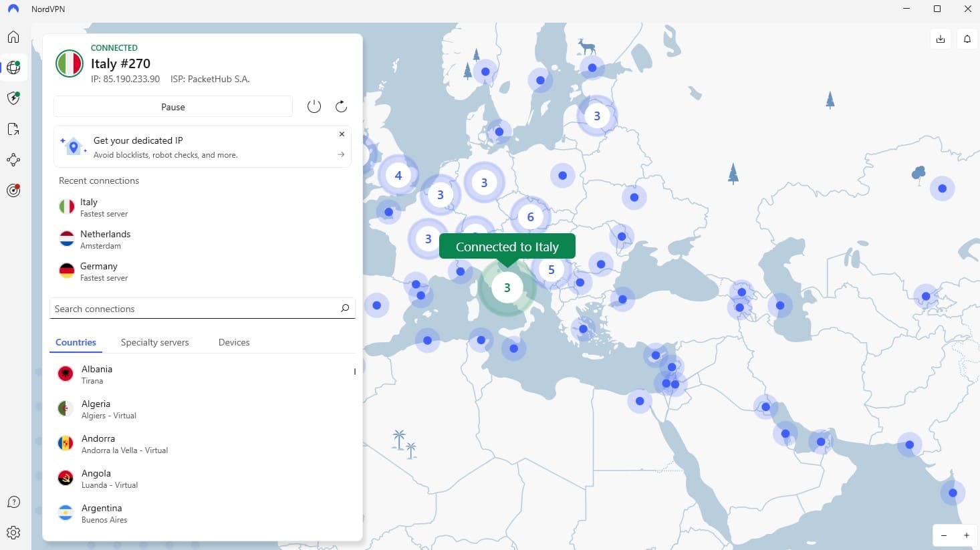Click the Italy #270 server name
Viewport: 980px width, 550px height.
120,63
